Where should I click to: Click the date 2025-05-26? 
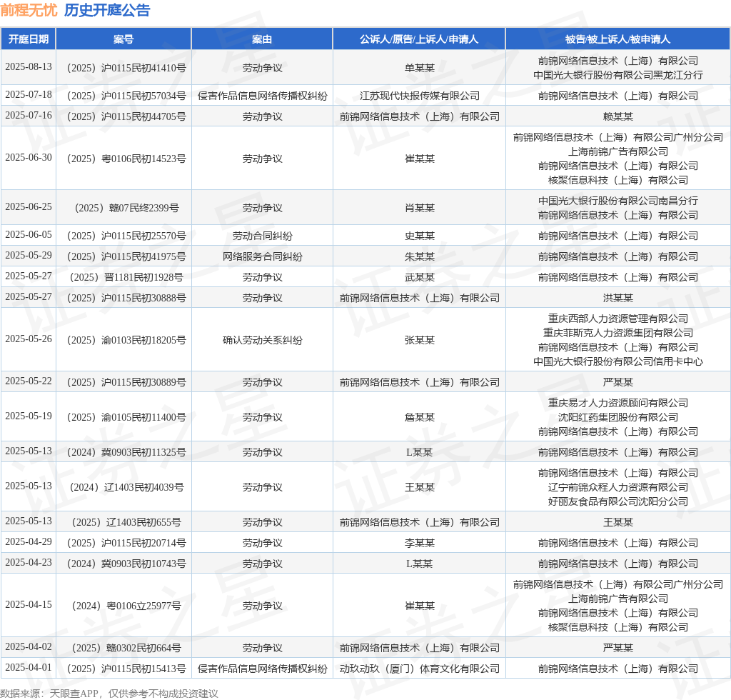(x=29, y=339)
